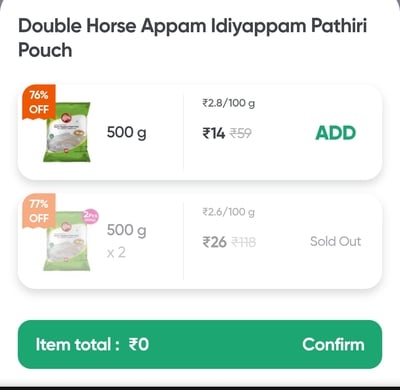Tap the struck-through ₹118 price
400x390 pixels.
click(243, 242)
